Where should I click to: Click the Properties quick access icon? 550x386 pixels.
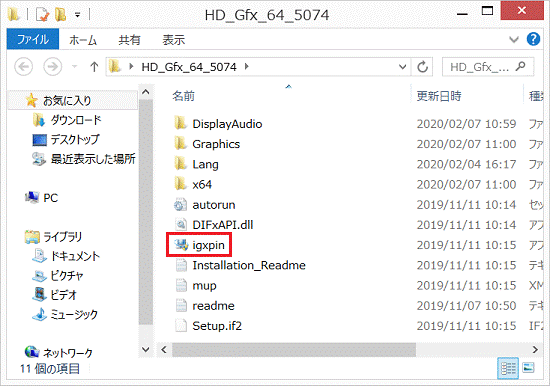pos(42,14)
